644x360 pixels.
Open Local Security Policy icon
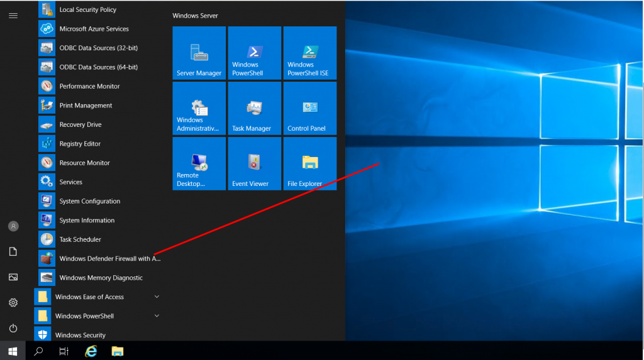coord(47,9)
